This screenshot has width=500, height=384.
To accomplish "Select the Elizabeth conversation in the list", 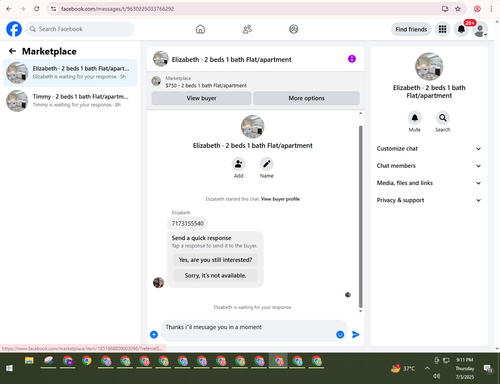I will point(70,73).
